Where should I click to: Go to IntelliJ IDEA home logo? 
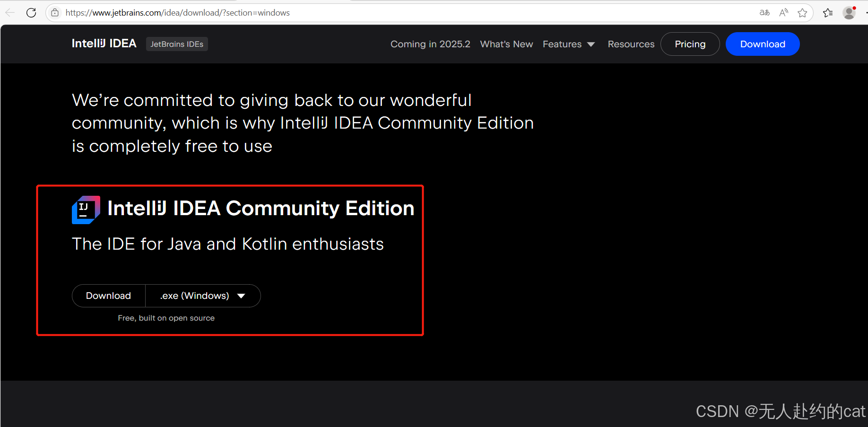[x=104, y=44]
